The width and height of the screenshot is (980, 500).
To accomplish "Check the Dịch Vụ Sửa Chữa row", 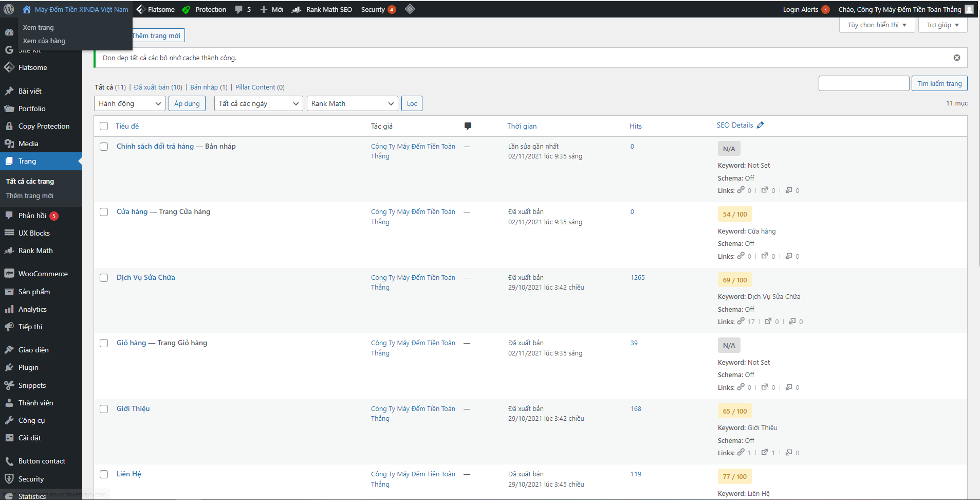I will [104, 278].
